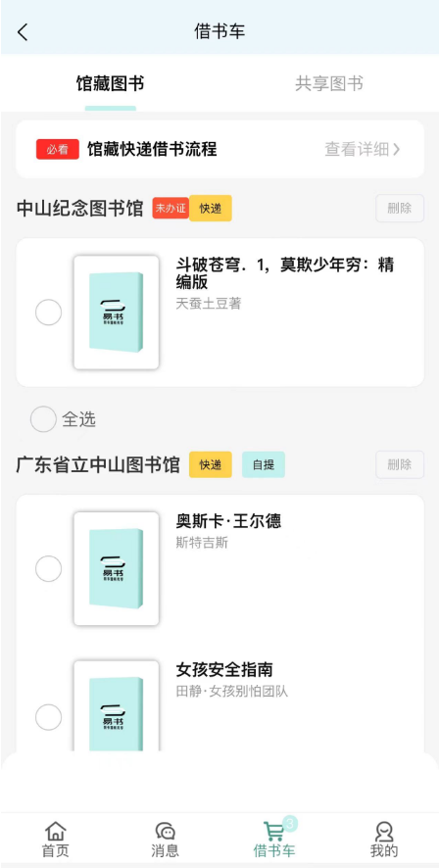Switch to the 馆藏图书 tab

110,84
